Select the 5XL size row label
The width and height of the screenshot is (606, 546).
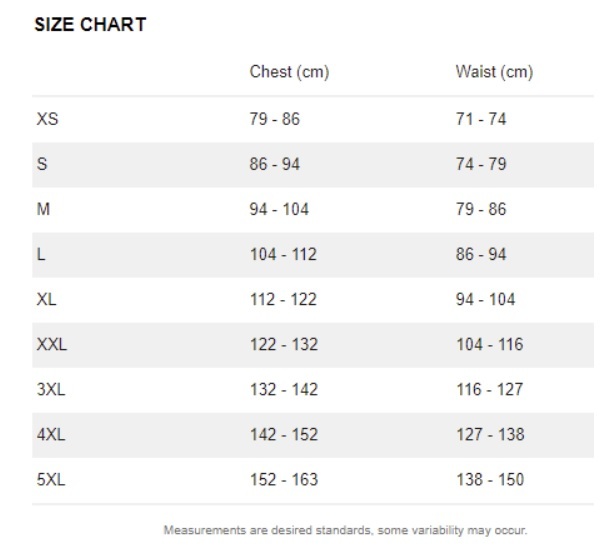[51, 480]
